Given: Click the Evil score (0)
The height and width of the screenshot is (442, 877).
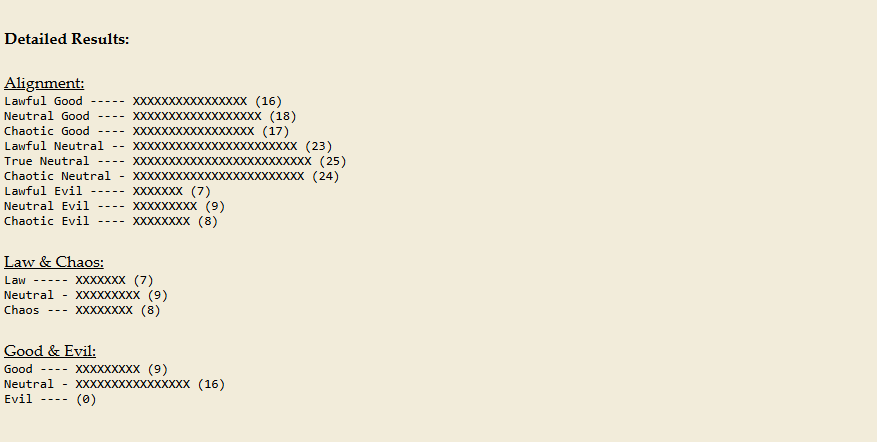Looking at the screenshot, I should click(x=86, y=399).
